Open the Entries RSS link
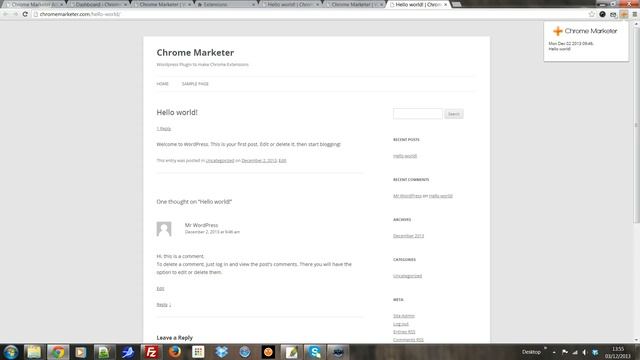Image resolution: width=640 pixels, height=360 pixels. click(404, 332)
